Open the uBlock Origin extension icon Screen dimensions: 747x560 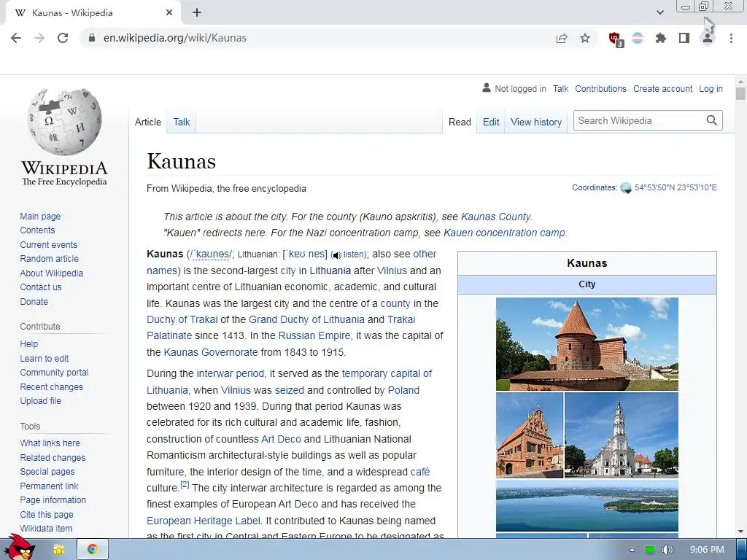tap(616, 39)
